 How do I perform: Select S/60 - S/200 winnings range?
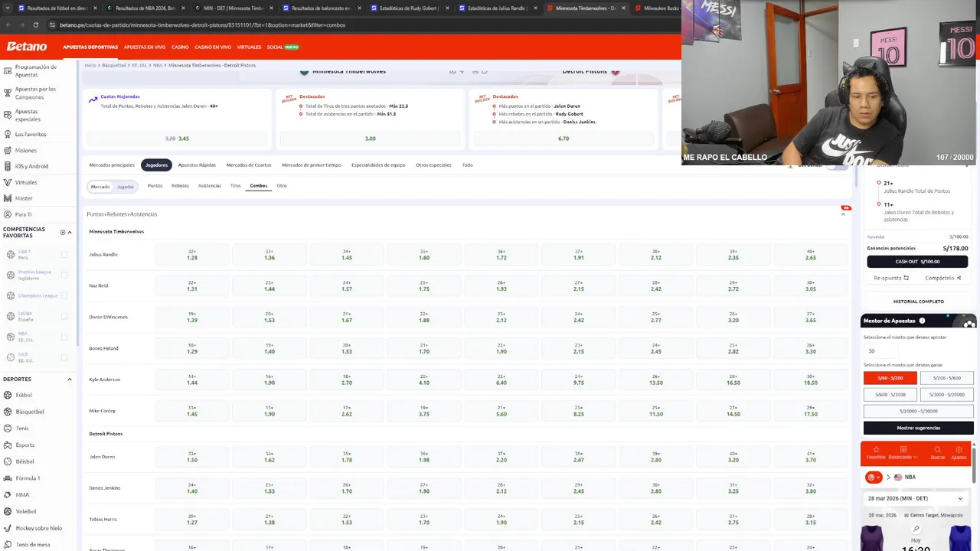coord(890,378)
